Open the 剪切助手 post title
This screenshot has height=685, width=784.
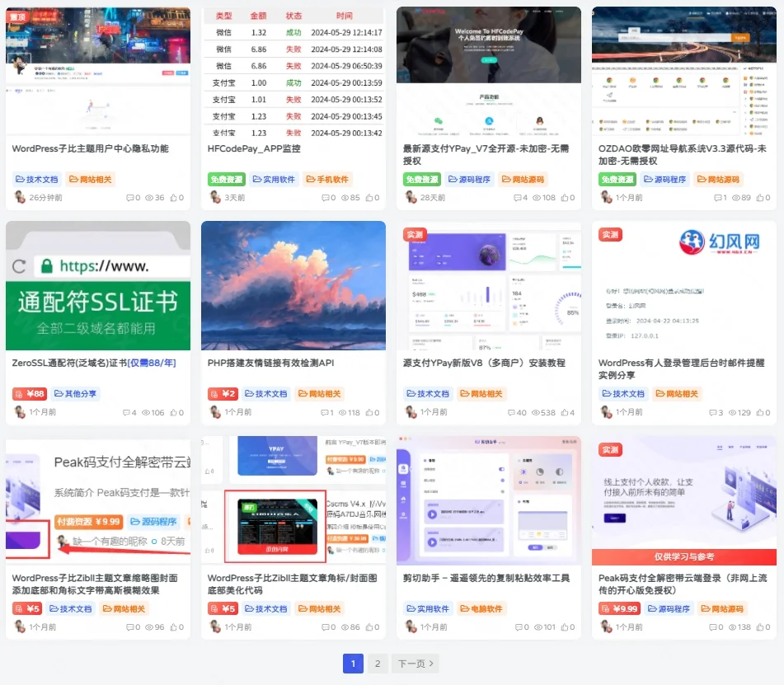coord(486,578)
